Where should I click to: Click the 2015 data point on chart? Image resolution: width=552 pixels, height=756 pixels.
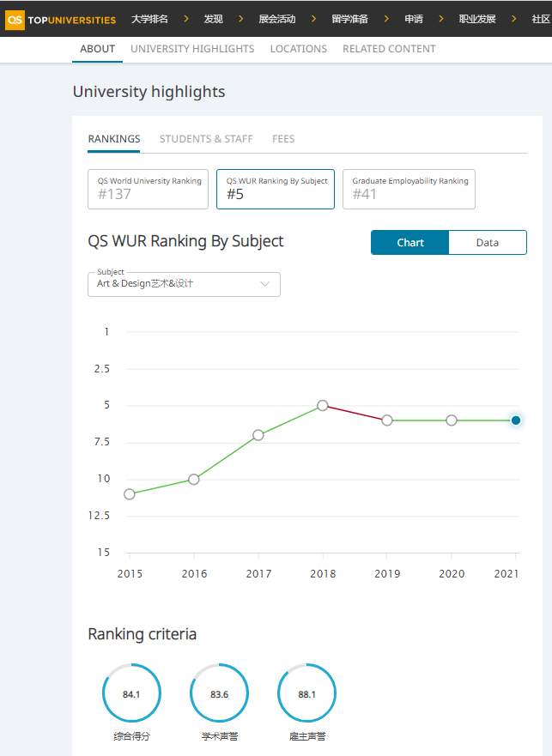130,494
